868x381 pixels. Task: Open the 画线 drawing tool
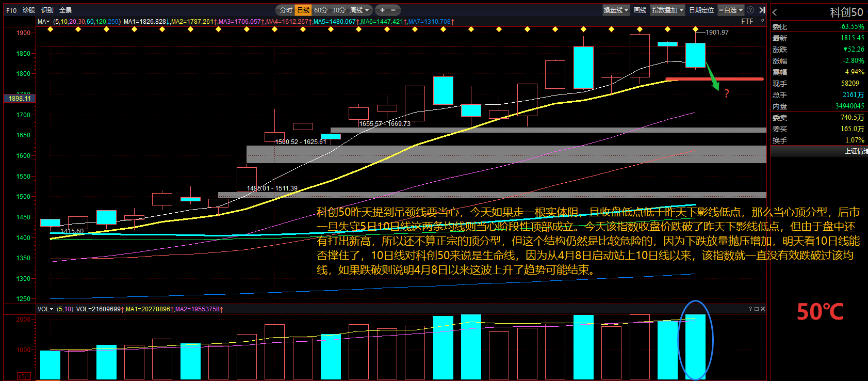(640, 10)
